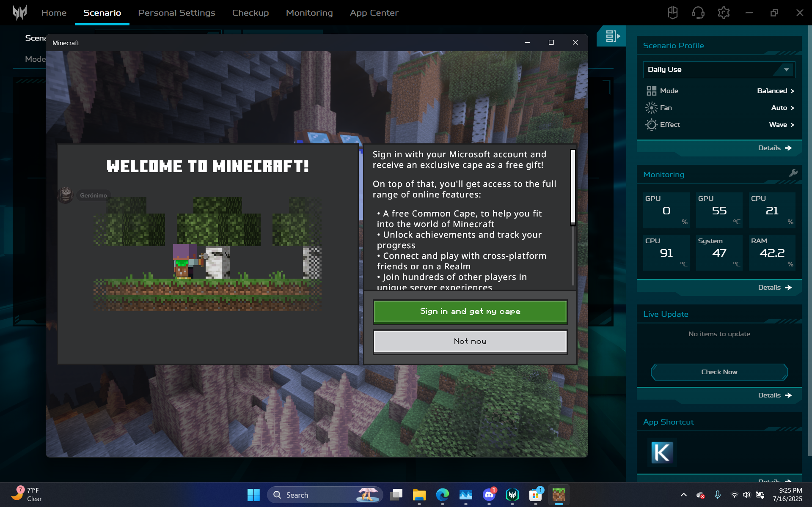Go to the Checkup tab
This screenshot has width=812, height=507.
tap(250, 13)
